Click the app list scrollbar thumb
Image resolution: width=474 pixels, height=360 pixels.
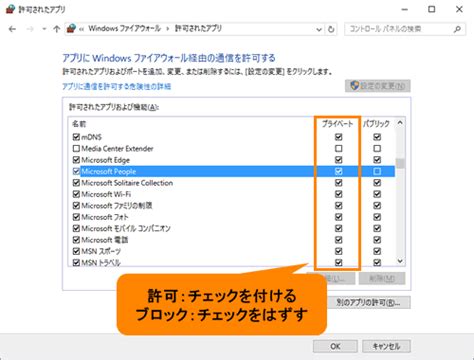400,164
